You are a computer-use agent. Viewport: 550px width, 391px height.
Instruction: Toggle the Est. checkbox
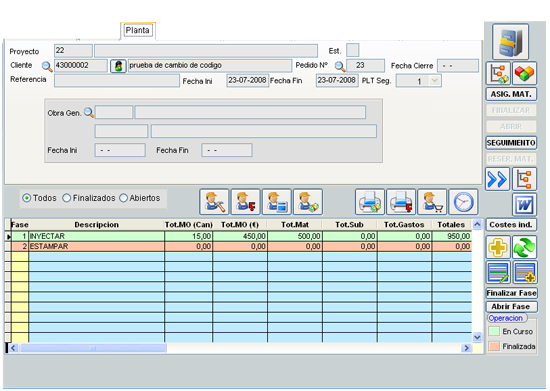point(353,50)
